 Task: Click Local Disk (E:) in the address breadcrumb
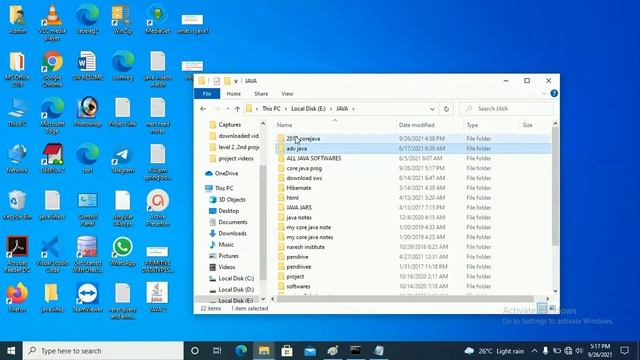[x=308, y=109]
